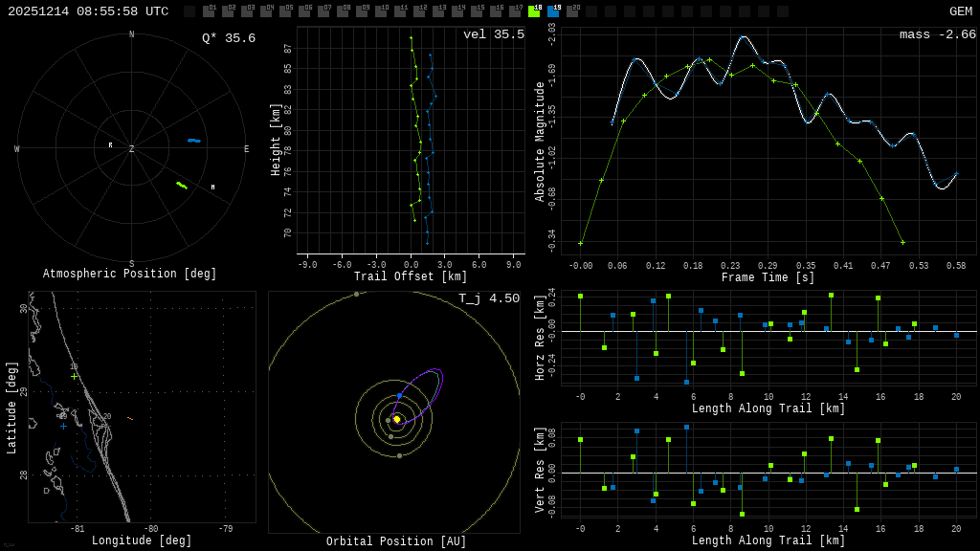The height and width of the screenshot is (551, 980).
Task: Toggle the station 17 indicator box
Action: (515, 11)
